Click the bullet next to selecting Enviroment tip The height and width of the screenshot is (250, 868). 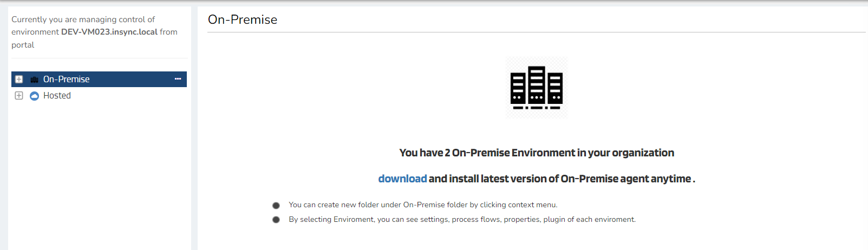coord(276,220)
